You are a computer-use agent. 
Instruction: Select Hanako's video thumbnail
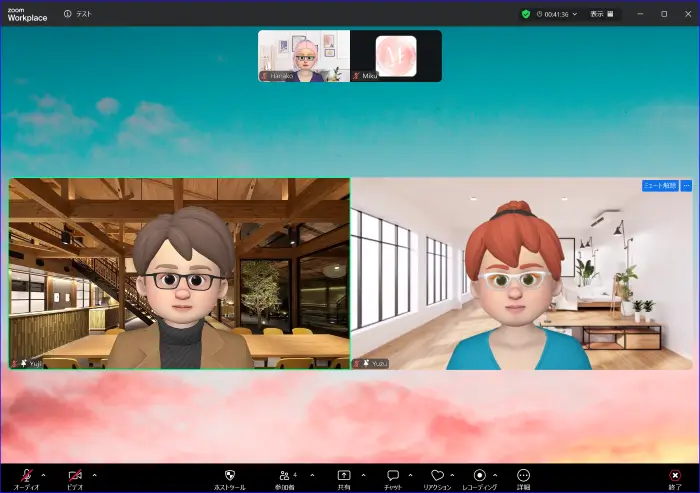tap(304, 55)
